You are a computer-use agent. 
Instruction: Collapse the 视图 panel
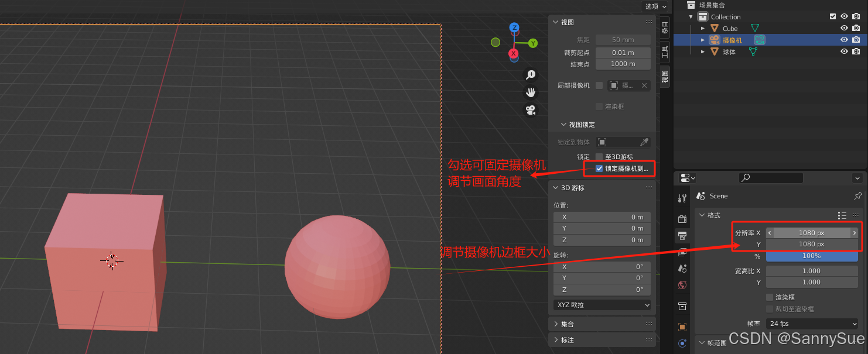pyautogui.click(x=556, y=22)
